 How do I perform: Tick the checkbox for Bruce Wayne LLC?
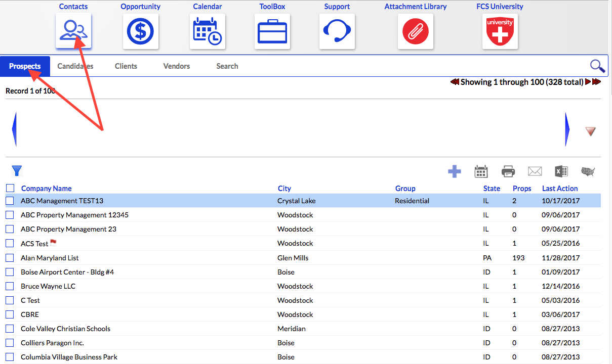click(x=10, y=286)
